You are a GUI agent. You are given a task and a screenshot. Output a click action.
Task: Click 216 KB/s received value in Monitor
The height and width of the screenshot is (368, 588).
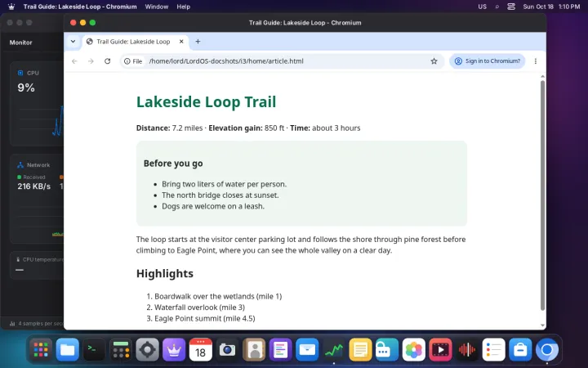33,186
